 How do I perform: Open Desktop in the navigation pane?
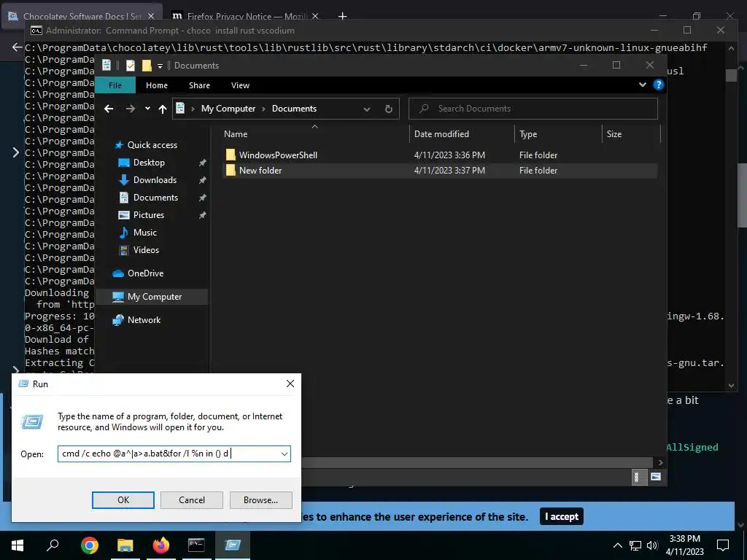149,163
